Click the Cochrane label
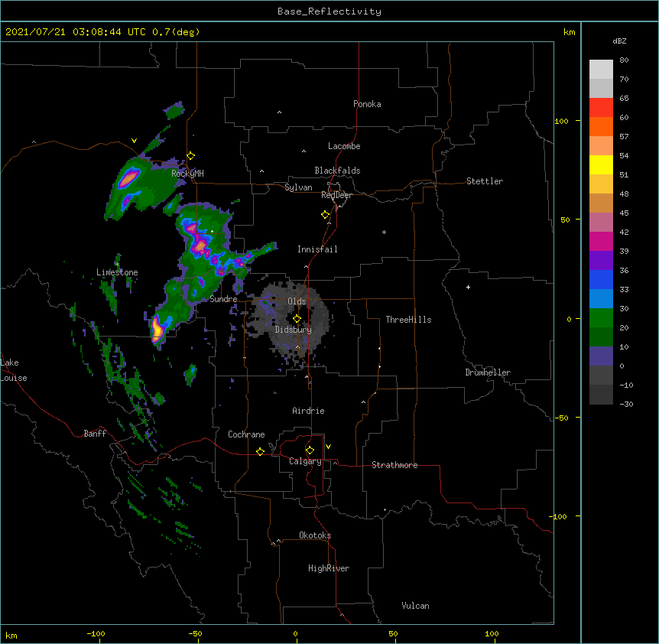The height and width of the screenshot is (644, 659). coord(246,434)
